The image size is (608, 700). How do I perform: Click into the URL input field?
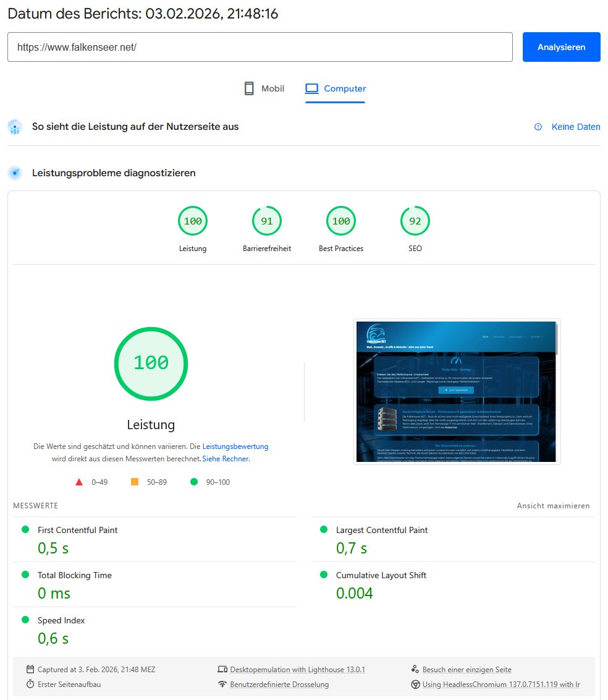tap(260, 47)
